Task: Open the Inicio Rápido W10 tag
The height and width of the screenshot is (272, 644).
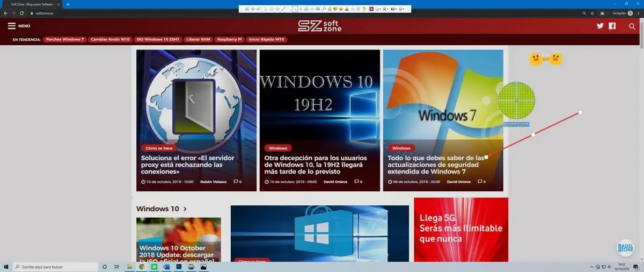Action: 266,39
